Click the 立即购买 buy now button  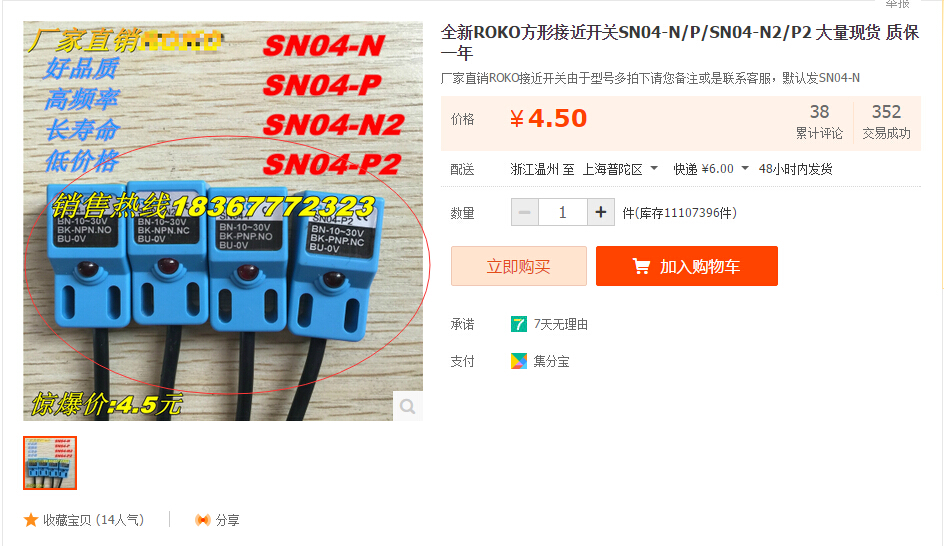click(x=518, y=266)
